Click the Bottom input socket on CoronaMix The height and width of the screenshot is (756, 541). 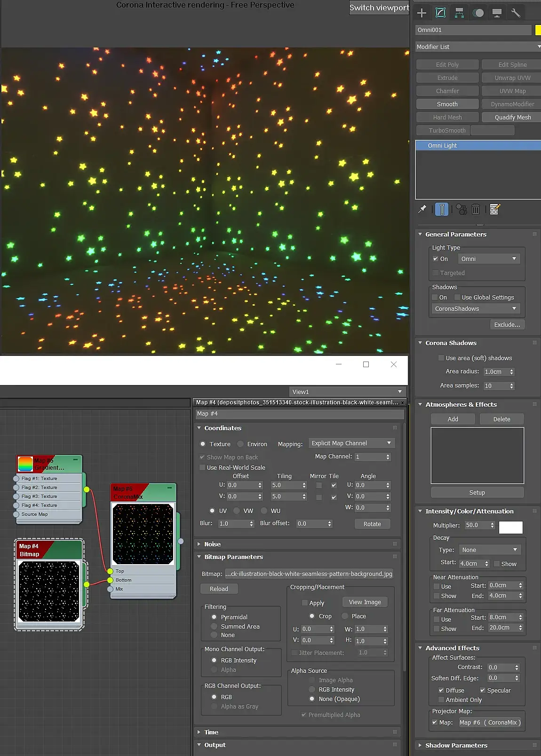click(111, 580)
